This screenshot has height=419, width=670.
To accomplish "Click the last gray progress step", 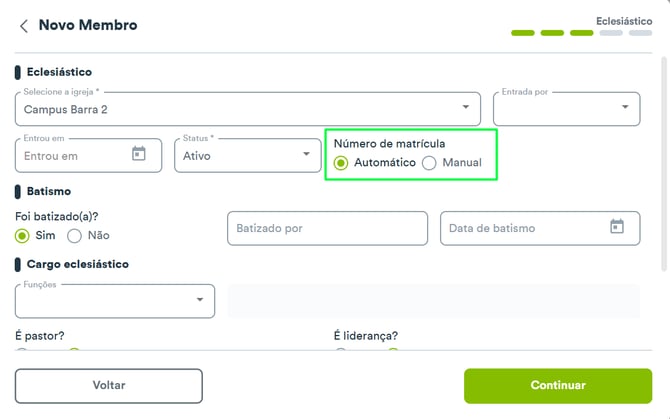I will 640,33.
